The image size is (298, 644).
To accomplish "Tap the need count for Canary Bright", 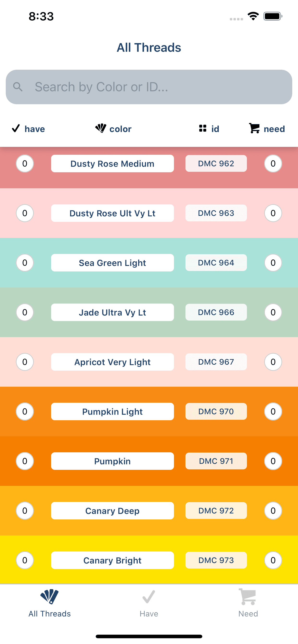I will [x=273, y=560].
